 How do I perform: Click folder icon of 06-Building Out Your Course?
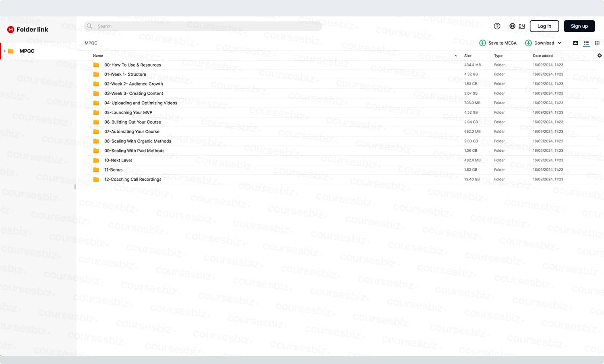[96, 122]
